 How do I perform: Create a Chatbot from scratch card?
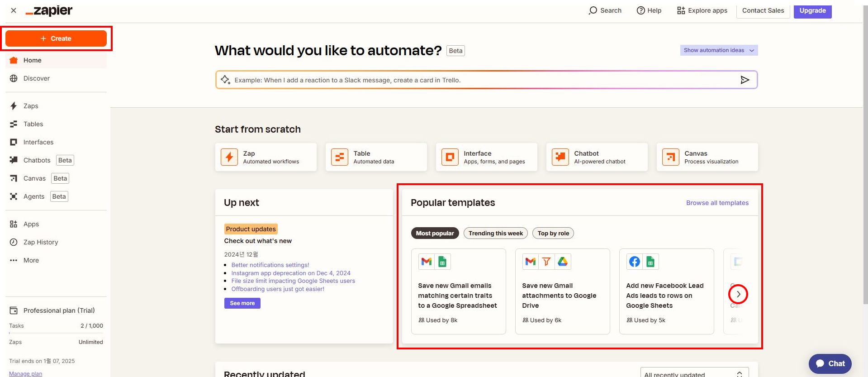click(597, 157)
